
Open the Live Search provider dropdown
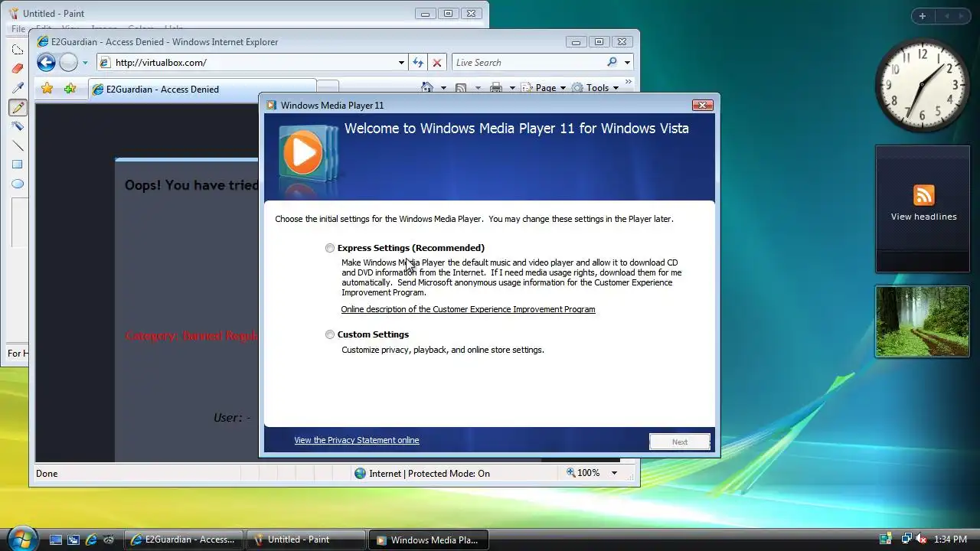click(x=627, y=63)
